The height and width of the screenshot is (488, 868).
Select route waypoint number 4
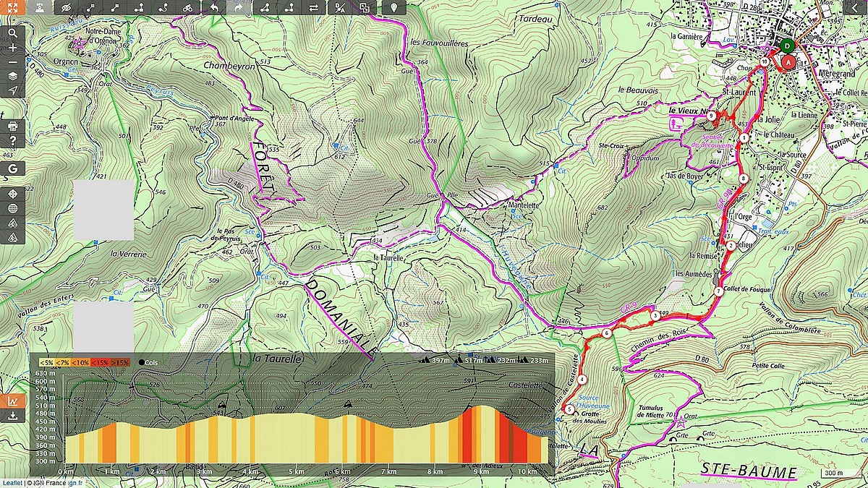point(582,380)
